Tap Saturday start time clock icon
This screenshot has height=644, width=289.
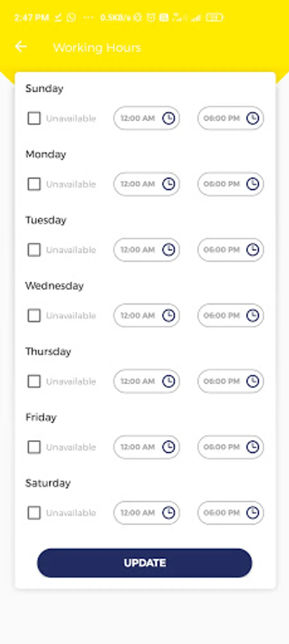[169, 512]
